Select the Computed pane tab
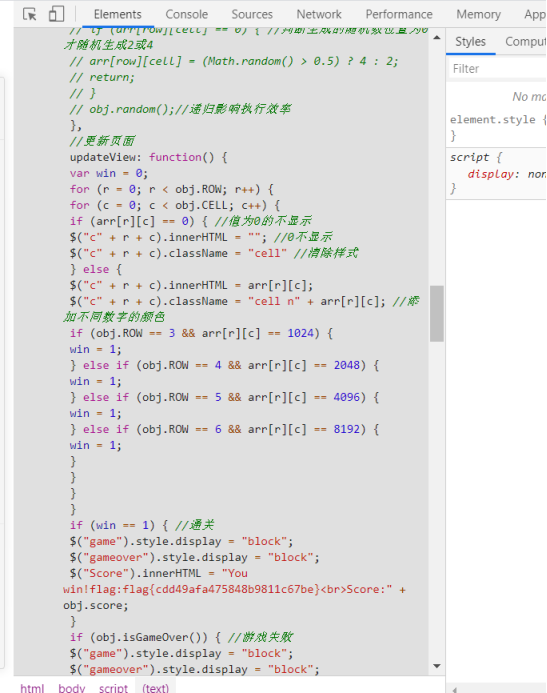547x693 pixels. [x=525, y=42]
